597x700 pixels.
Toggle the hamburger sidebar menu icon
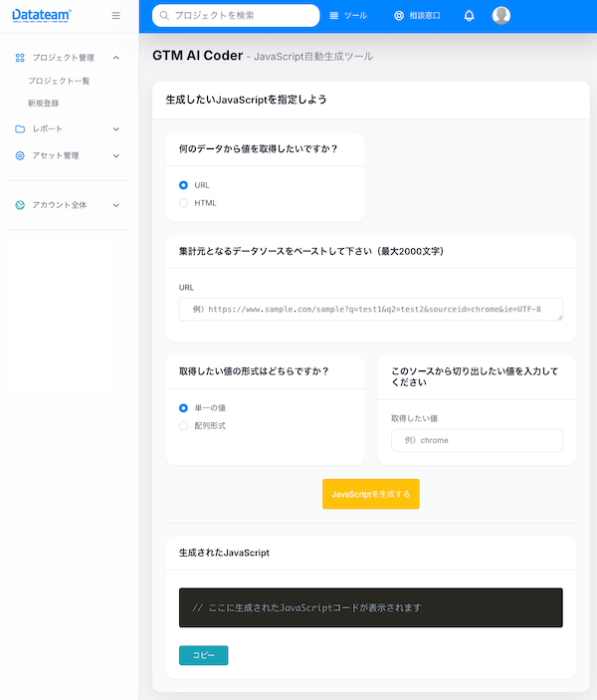(x=116, y=16)
